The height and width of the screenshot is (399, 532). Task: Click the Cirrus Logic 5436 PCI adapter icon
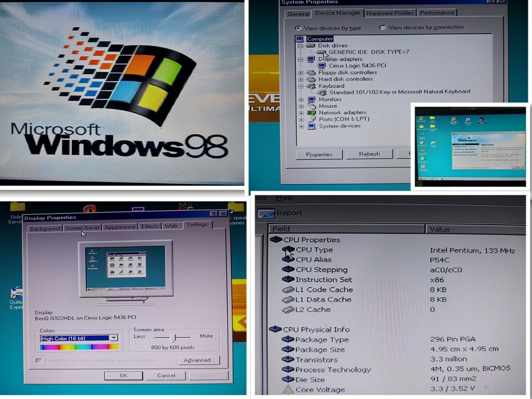[x=322, y=65]
